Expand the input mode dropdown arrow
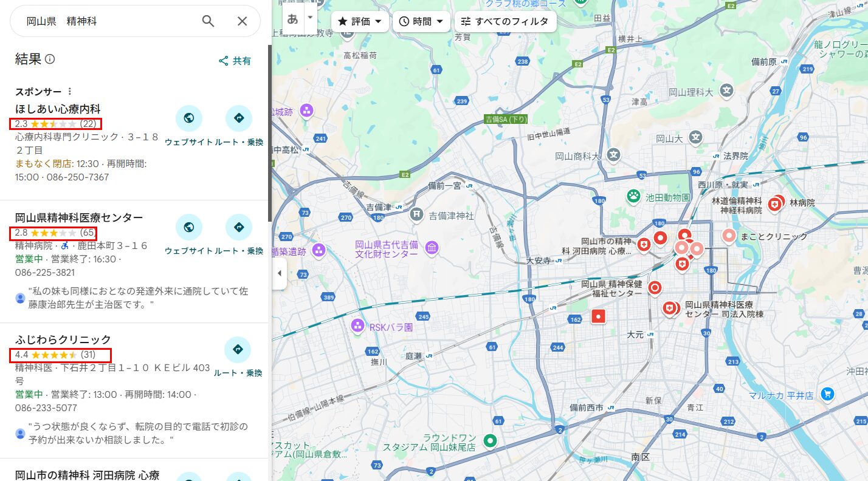 311,18
